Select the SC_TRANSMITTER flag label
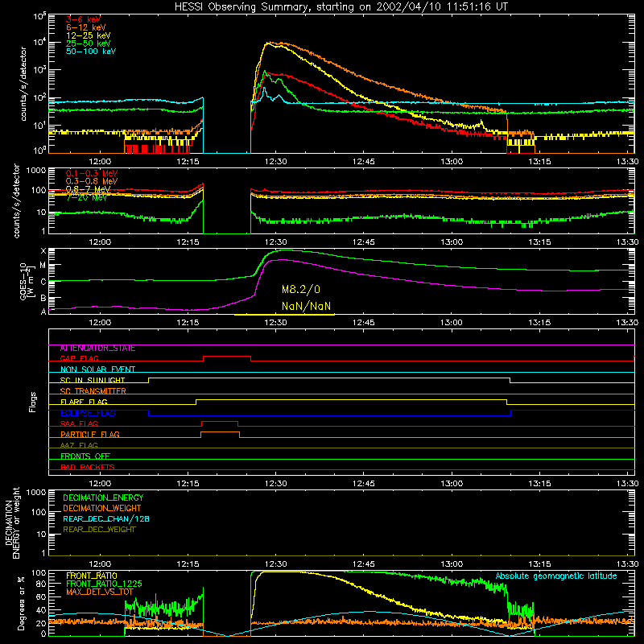The width and height of the screenshot is (644, 644). click(x=93, y=391)
